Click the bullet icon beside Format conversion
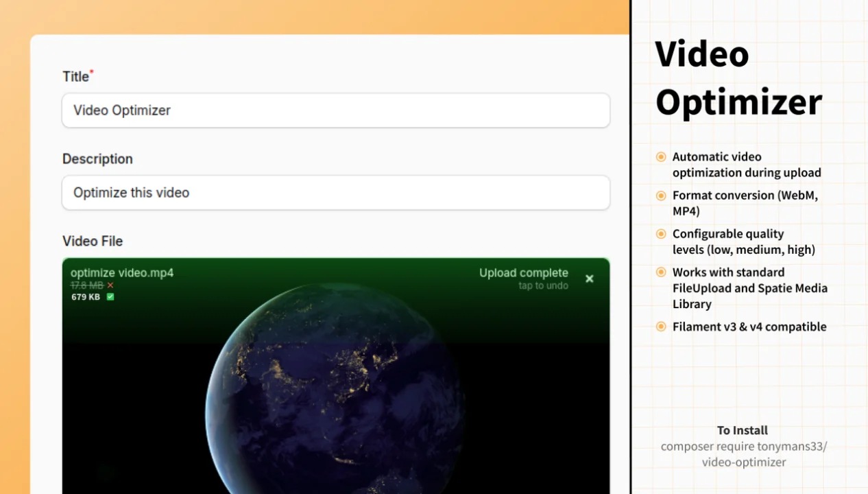This screenshot has height=494, width=868. pos(660,196)
